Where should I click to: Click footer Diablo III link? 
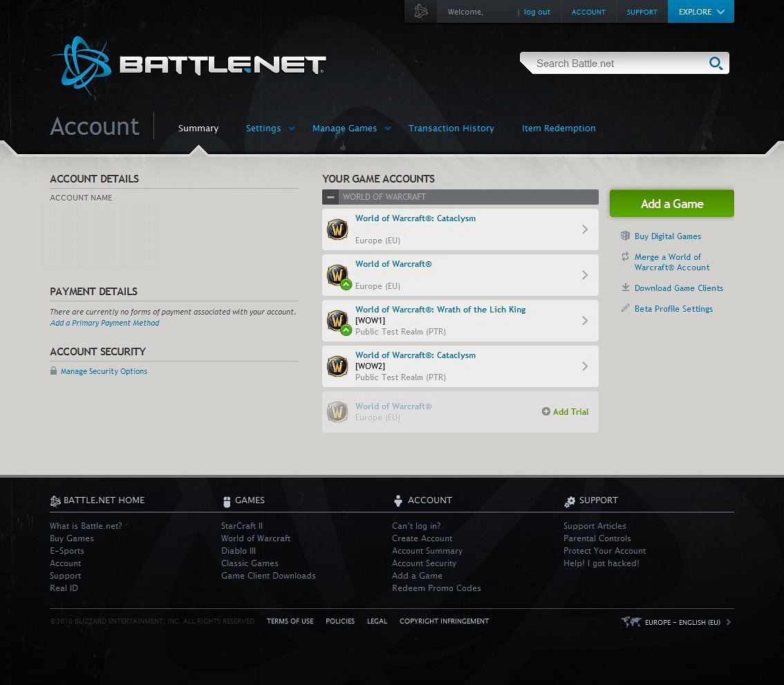(x=238, y=551)
